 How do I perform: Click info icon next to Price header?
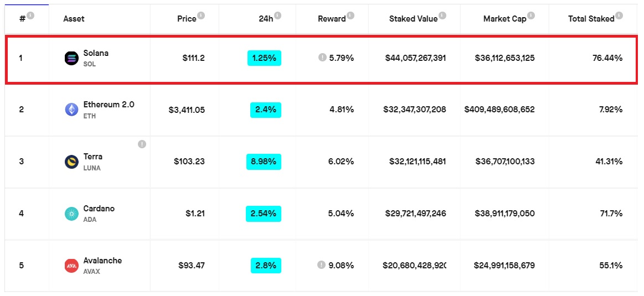tap(201, 15)
